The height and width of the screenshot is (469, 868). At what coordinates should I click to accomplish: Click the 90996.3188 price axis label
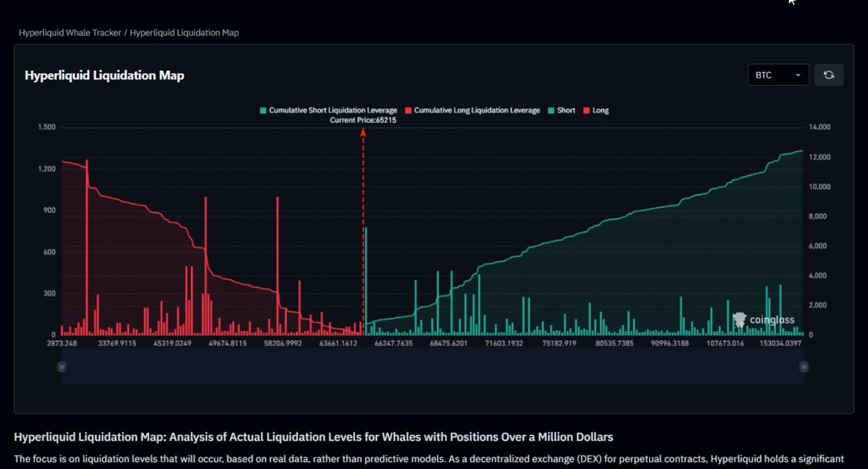(x=670, y=343)
